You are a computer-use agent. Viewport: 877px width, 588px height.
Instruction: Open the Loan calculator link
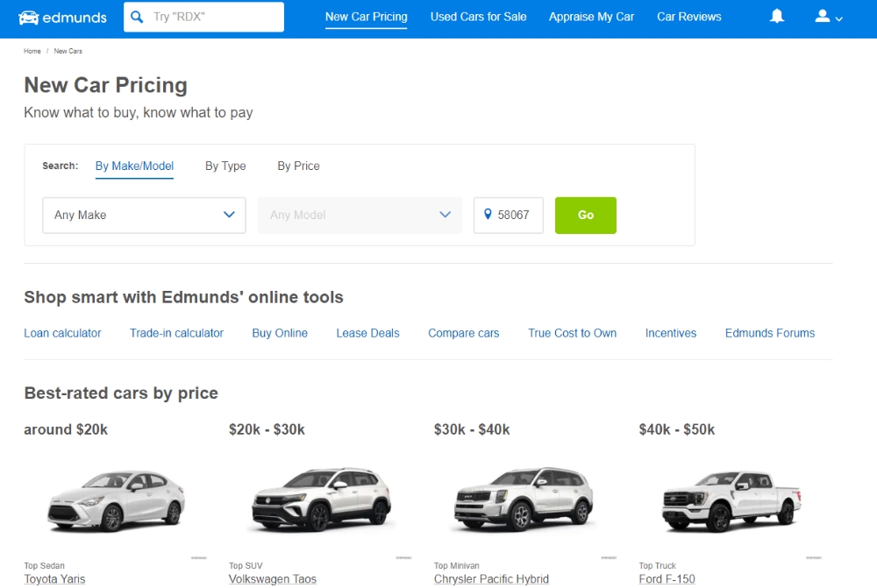[62, 333]
